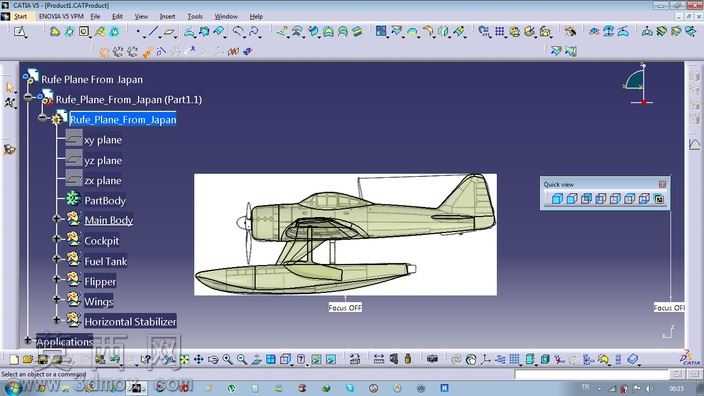Open the Insert menu
Image resolution: width=704 pixels, height=396 pixels.
coord(167,17)
